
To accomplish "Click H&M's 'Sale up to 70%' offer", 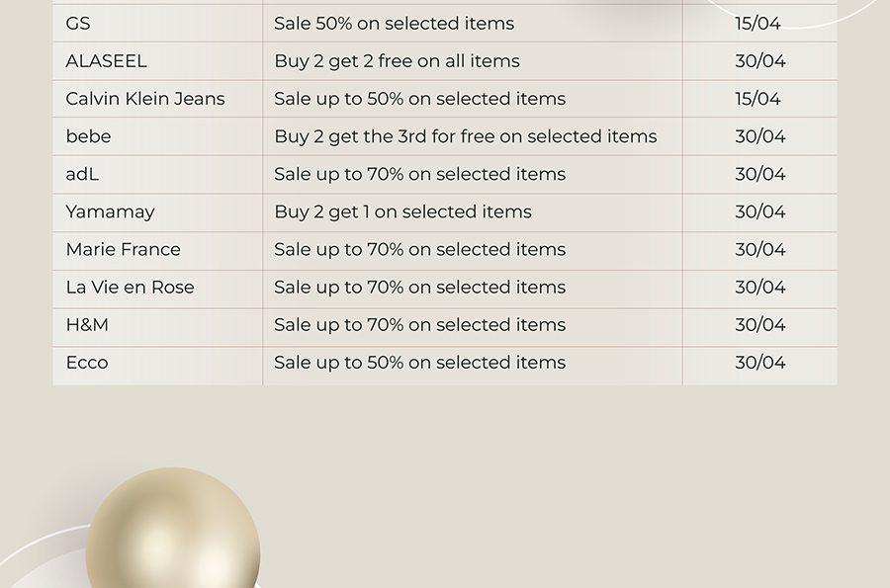I will 420,325.
